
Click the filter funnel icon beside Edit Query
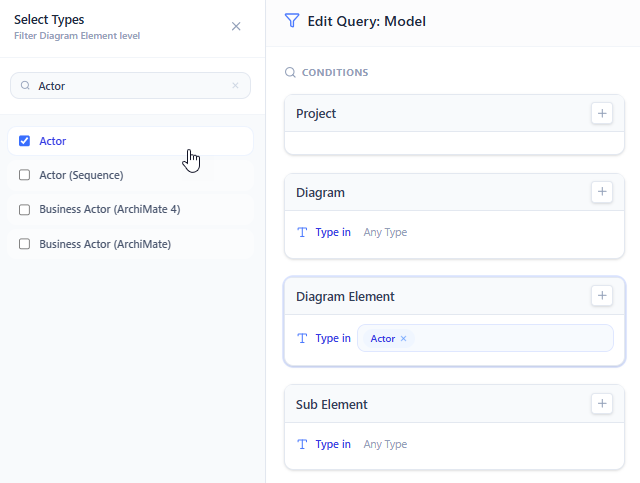292,20
